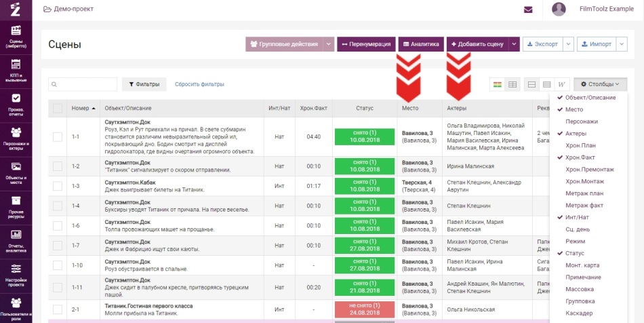The width and height of the screenshot is (644, 323).
Task: Open КПП и вызывные sidebar section
Action: click(x=16, y=71)
